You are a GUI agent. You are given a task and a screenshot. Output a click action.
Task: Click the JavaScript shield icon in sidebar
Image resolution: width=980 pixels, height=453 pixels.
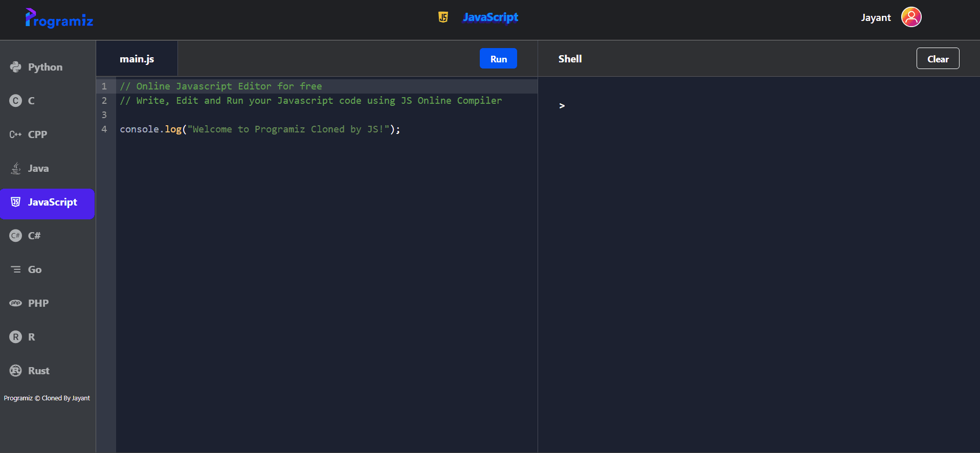pyautogui.click(x=16, y=202)
